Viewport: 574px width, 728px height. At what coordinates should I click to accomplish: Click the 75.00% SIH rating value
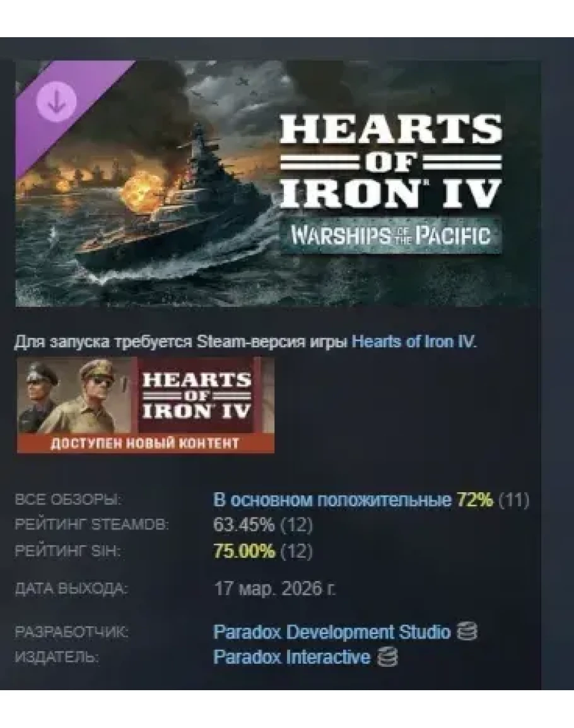pos(244,551)
